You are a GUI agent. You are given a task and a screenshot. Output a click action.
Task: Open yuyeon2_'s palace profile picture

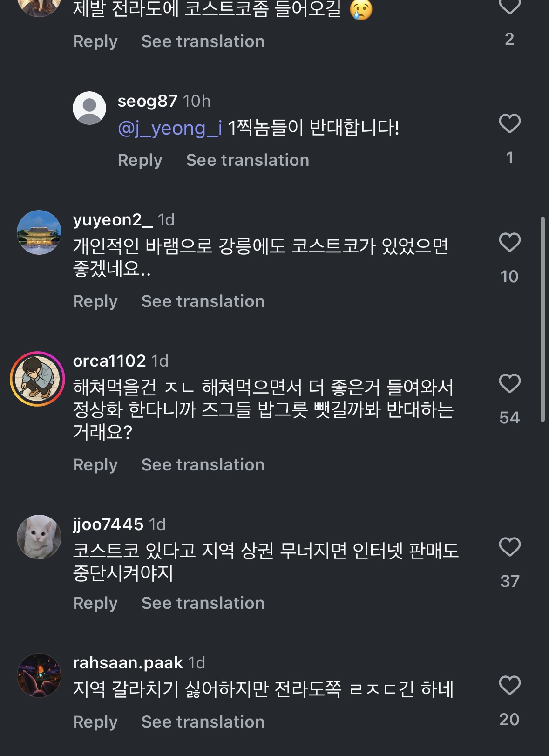39,232
